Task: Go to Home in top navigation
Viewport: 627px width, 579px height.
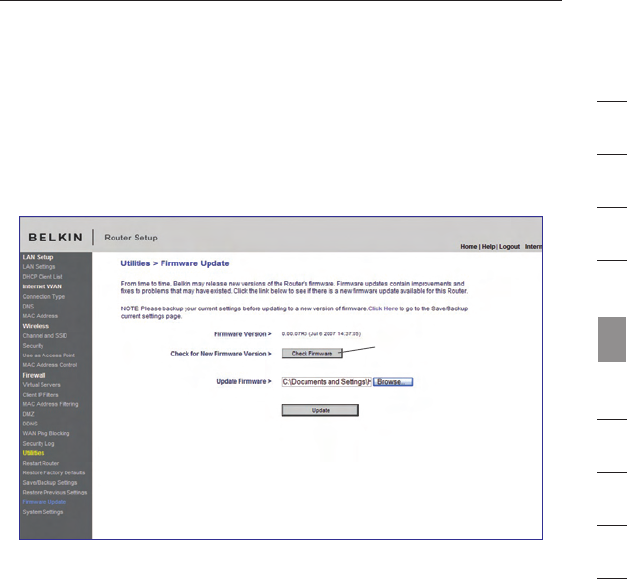Action: (468, 247)
